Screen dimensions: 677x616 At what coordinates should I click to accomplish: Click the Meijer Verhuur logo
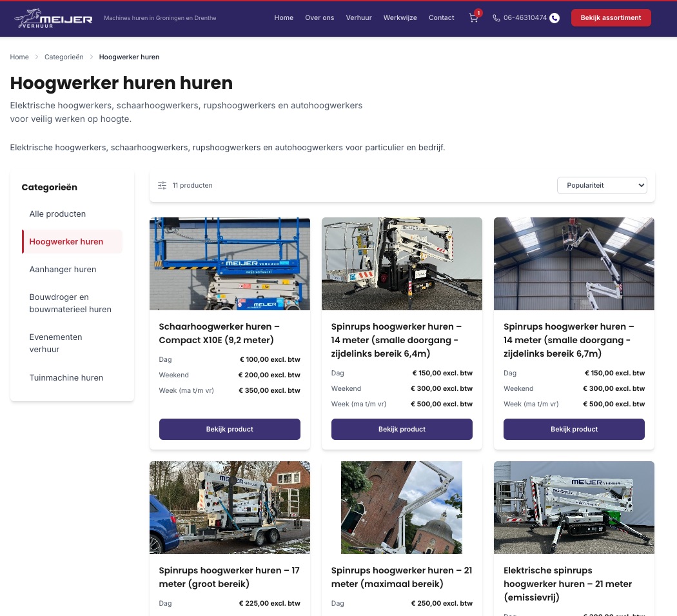click(x=53, y=18)
